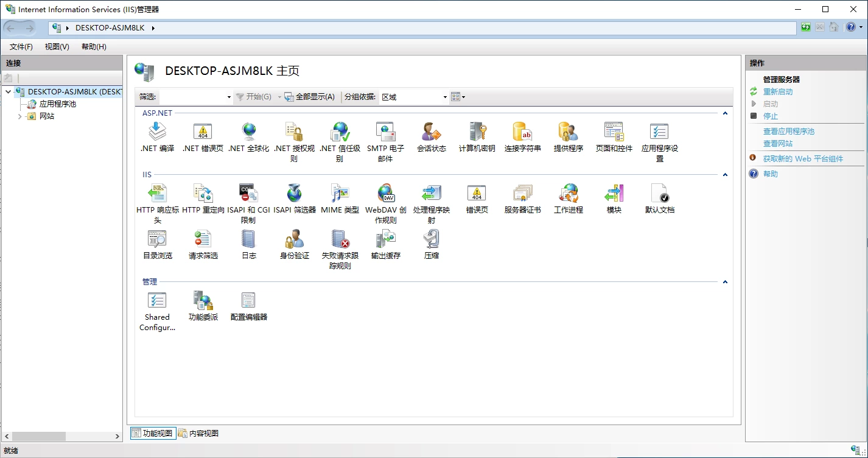Expand the 网站 tree node
Screen dimensions: 868x458
point(19,116)
